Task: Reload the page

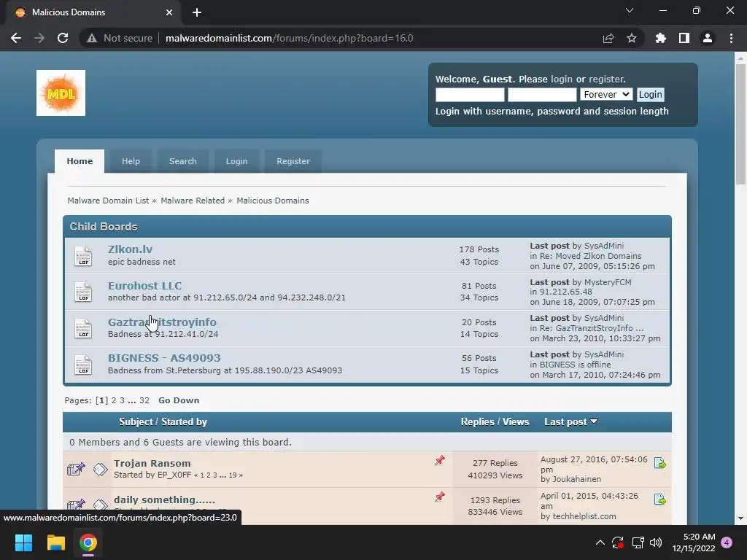Action: (x=63, y=38)
